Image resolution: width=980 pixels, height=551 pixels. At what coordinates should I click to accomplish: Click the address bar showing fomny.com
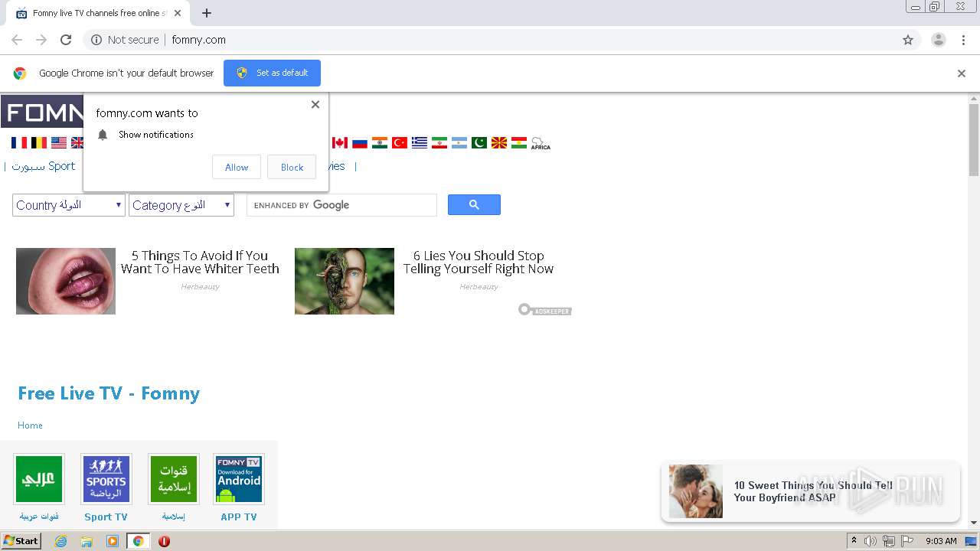[x=490, y=40]
